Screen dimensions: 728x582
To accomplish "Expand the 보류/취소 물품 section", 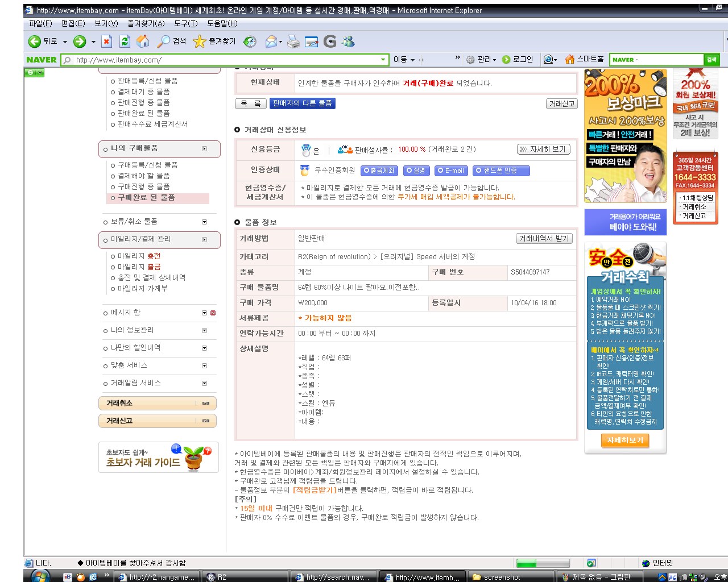I will pos(204,222).
